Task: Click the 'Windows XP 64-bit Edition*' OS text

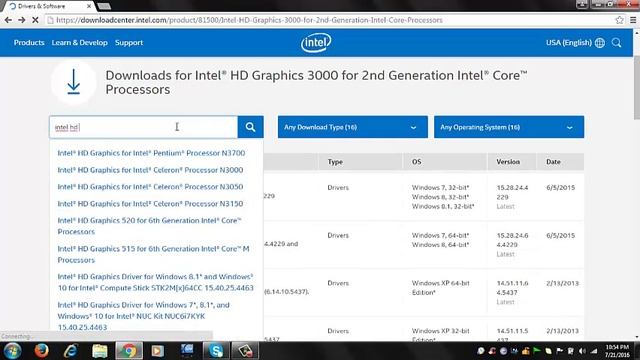Action: [440, 288]
